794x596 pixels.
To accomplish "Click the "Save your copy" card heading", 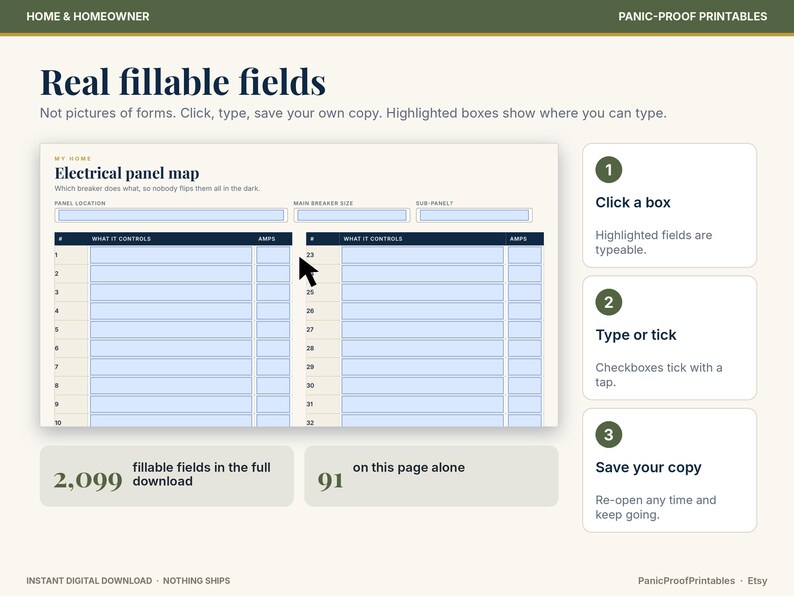I will click(x=649, y=467).
